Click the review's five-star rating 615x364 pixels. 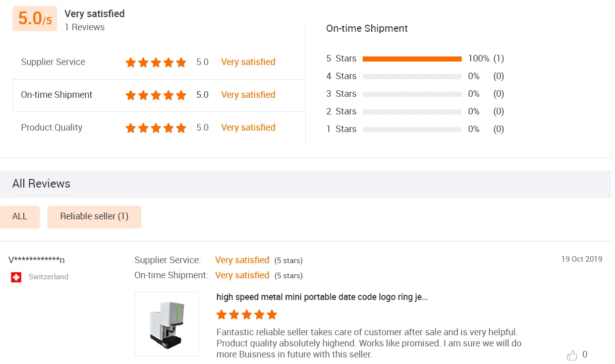click(247, 315)
